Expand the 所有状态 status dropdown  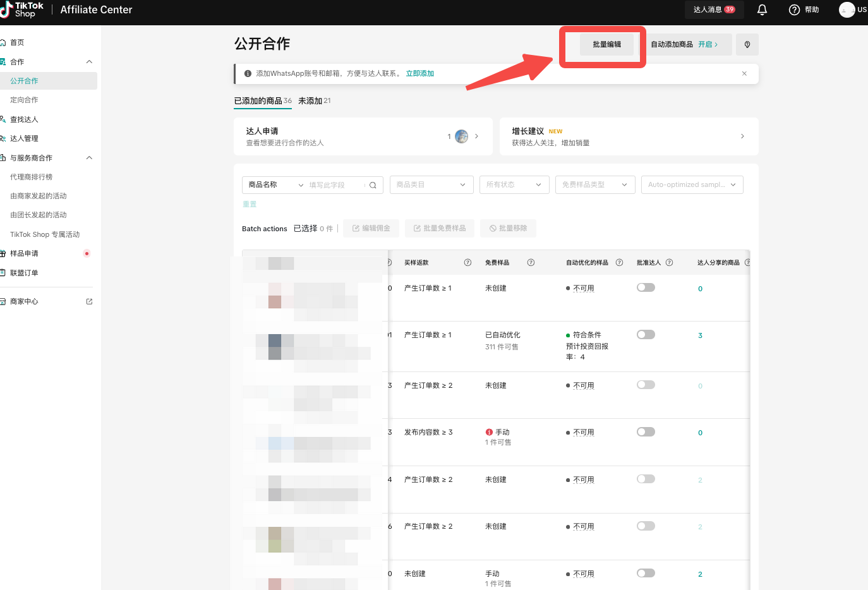(514, 185)
